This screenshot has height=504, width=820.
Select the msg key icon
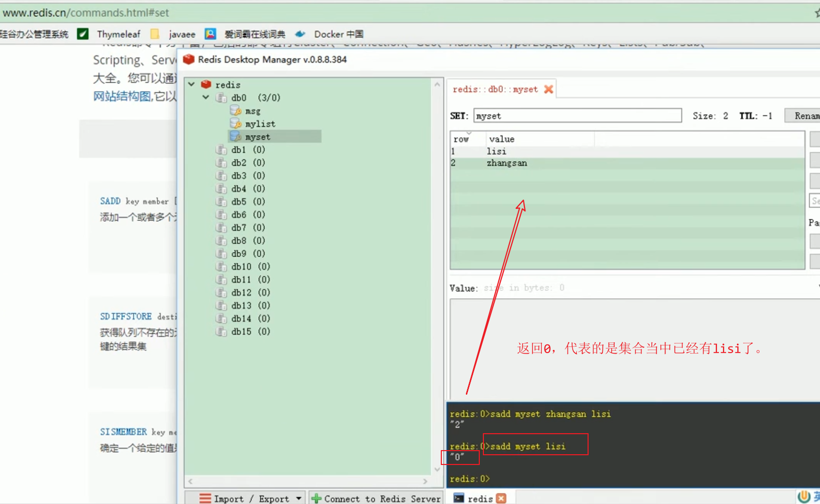point(236,110)
